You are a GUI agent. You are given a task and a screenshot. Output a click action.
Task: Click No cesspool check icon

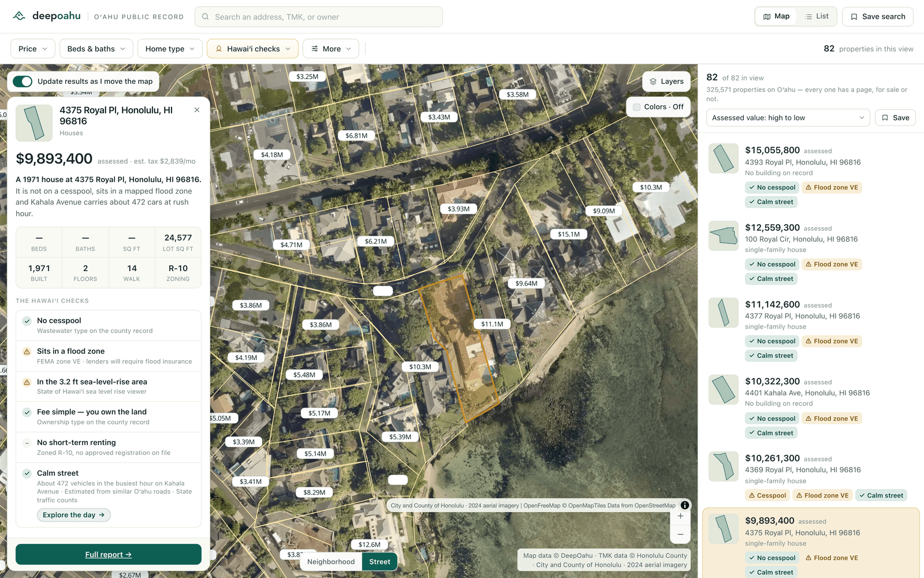(27, 321)
